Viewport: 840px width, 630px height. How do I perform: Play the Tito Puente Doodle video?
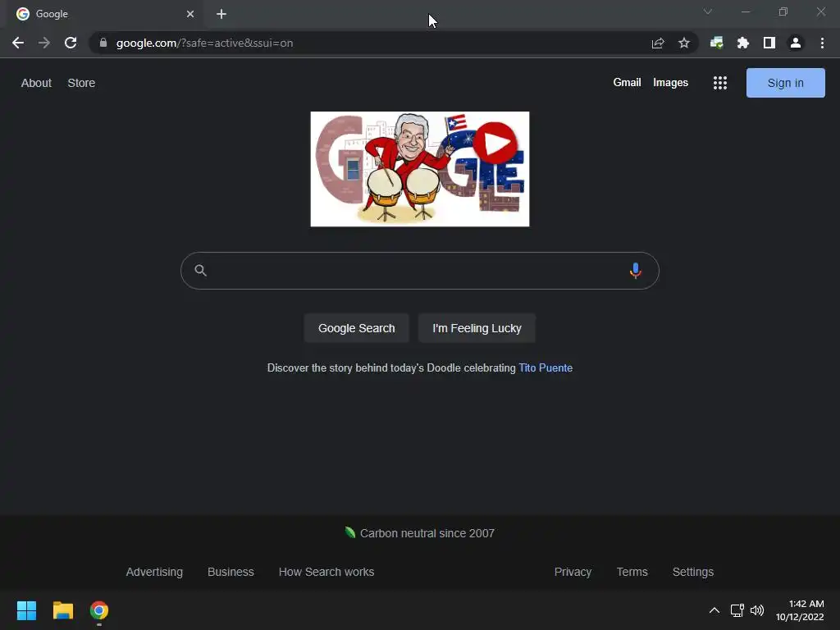495,143
